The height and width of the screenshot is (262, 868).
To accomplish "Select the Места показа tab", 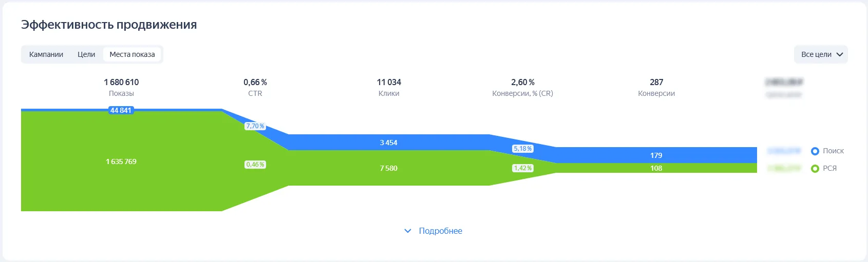I will [132, 54].
